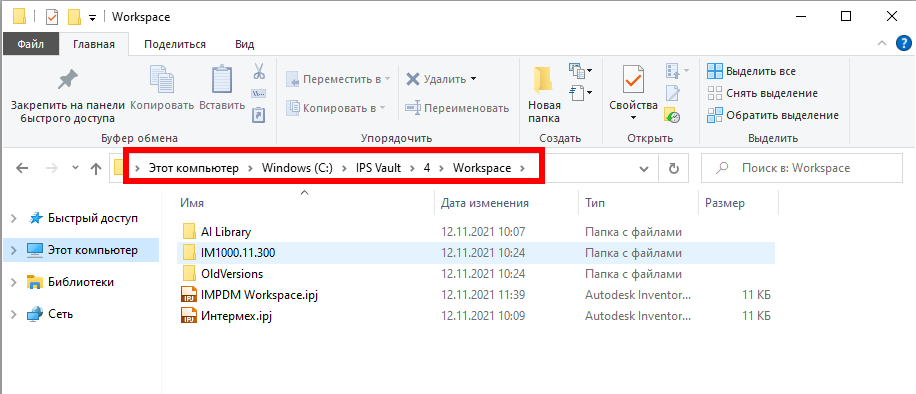Screen dimensions: 916x394
Task: Click the Copy path icon
Action: pyautogui.click(x=259, y=93)
